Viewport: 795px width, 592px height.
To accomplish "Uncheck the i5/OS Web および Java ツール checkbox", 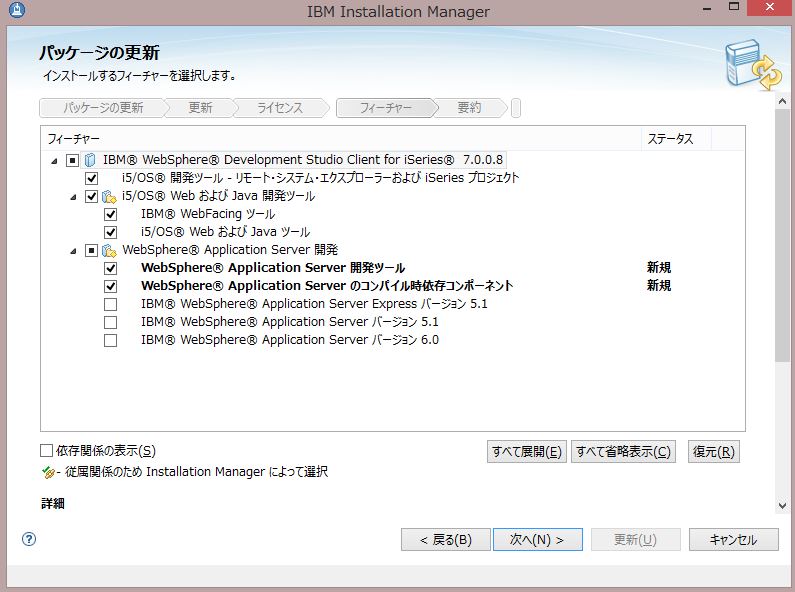I will 110,233.
